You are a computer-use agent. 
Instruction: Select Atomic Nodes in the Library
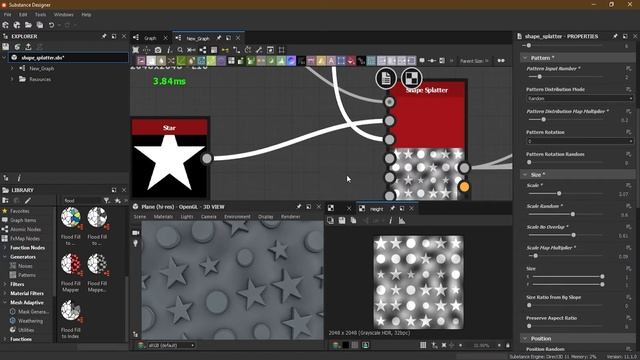[25, 229]
